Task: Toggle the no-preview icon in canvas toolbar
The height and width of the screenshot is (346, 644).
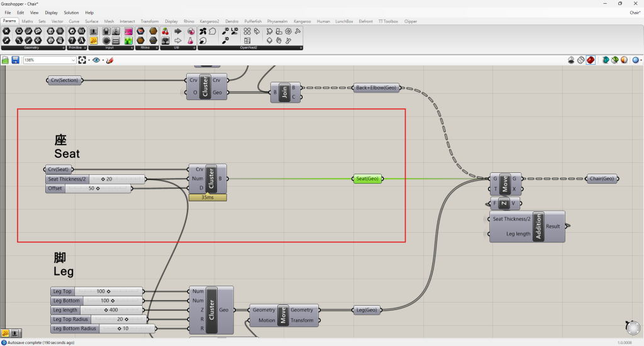Action: tap(571, 60)
